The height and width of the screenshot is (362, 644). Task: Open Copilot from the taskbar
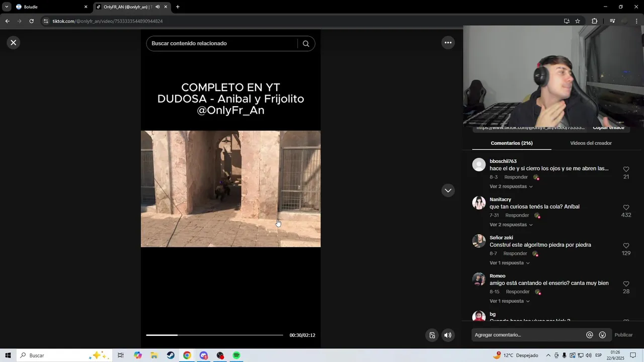pyautogui.click(x=138, y=355)
